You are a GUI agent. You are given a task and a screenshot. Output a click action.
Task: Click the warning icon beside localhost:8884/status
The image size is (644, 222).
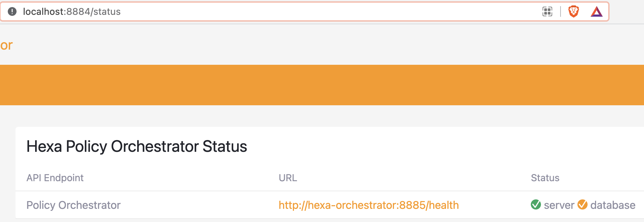click(12, 11)
